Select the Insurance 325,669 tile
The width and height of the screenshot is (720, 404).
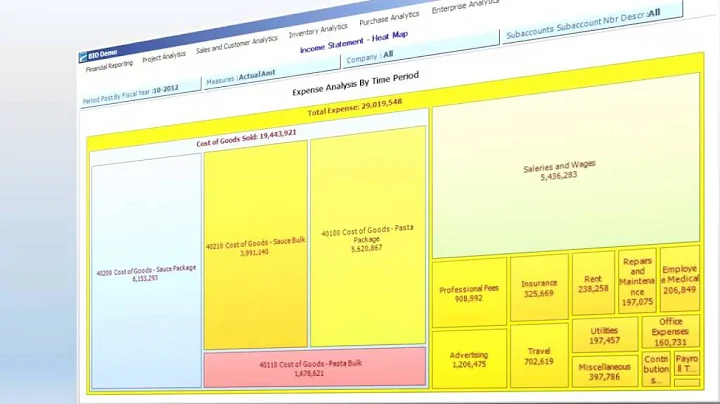click(x=539, y=287)
